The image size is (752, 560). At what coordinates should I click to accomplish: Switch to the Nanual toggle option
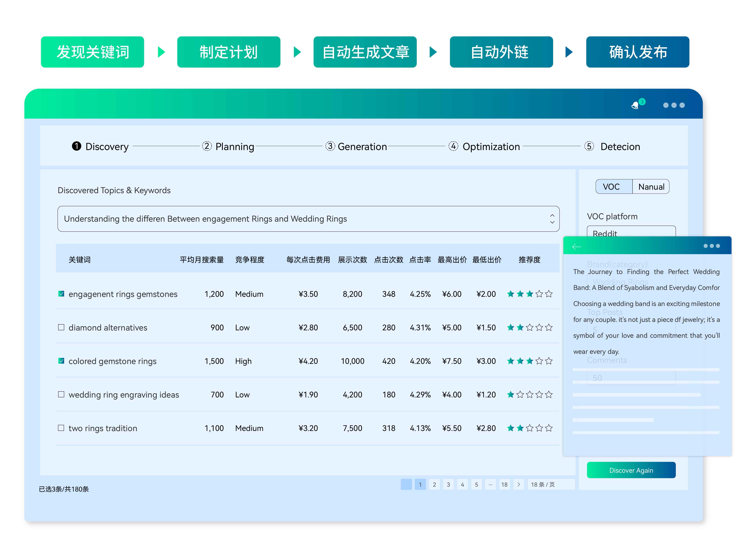(x=651, y=187)
